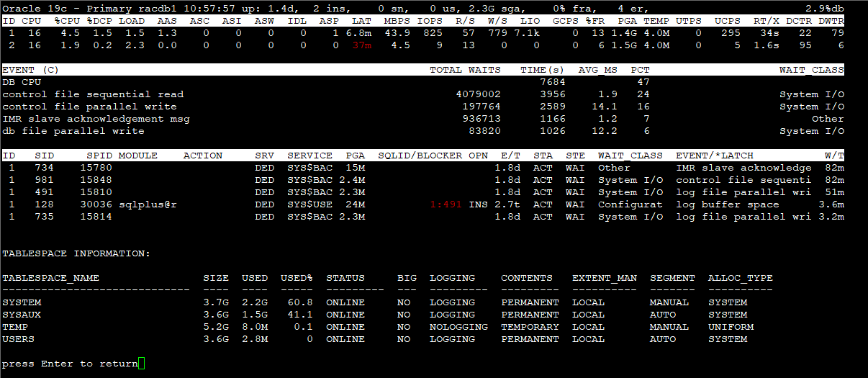
Task: Click the 5.2G size for TEMP
Action: pyautogui.click(x=216, y=327)
